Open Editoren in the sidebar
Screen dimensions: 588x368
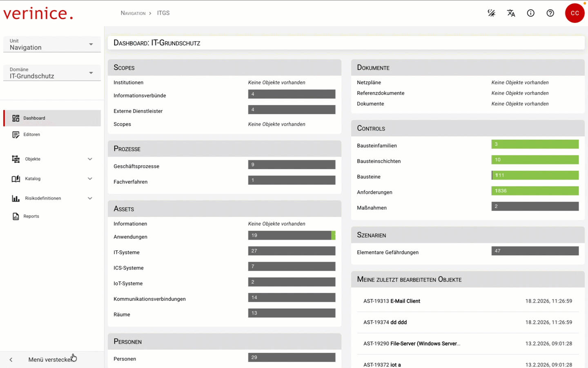tap(52, 135)
